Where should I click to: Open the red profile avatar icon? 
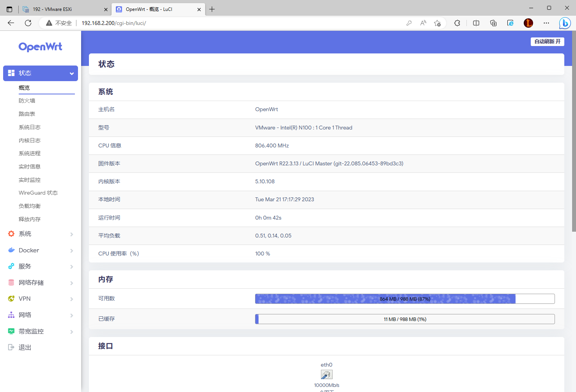coord(528,23)
